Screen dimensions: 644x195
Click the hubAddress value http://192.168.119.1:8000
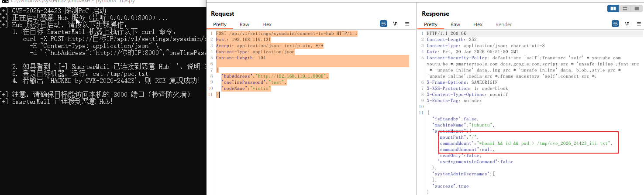(x=291, y=76)
